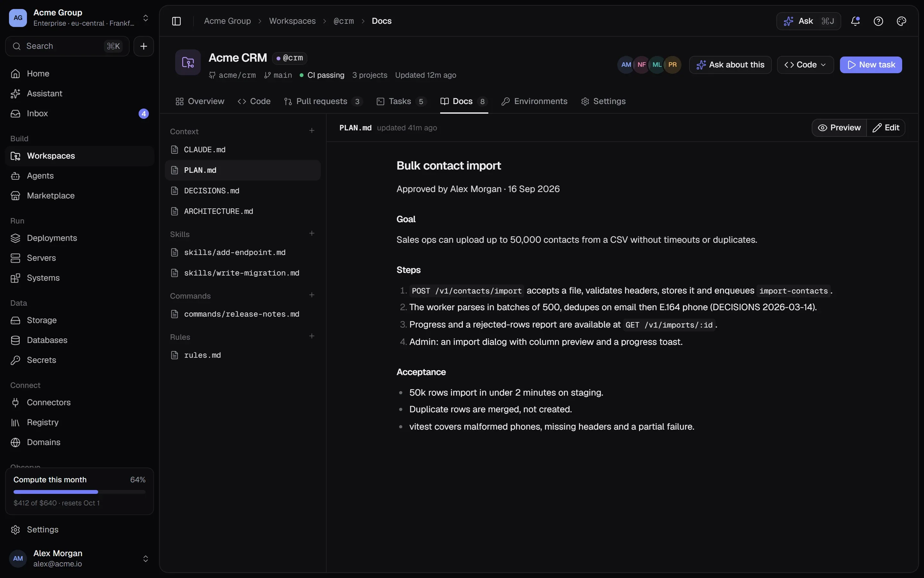924x578 pixels.
Task: Open Agents in the sidebar
Action: point(80,176)
